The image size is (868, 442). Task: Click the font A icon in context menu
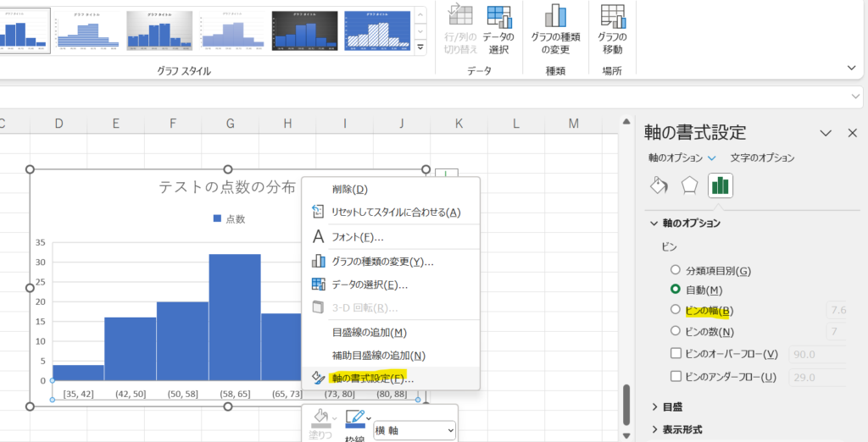[x=318, y=237]
